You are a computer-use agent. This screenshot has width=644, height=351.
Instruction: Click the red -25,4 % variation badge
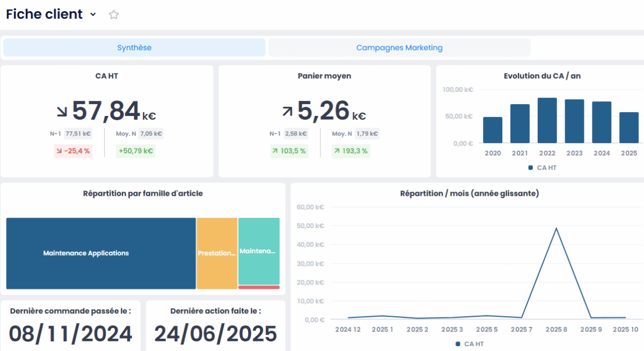point(73,151)
